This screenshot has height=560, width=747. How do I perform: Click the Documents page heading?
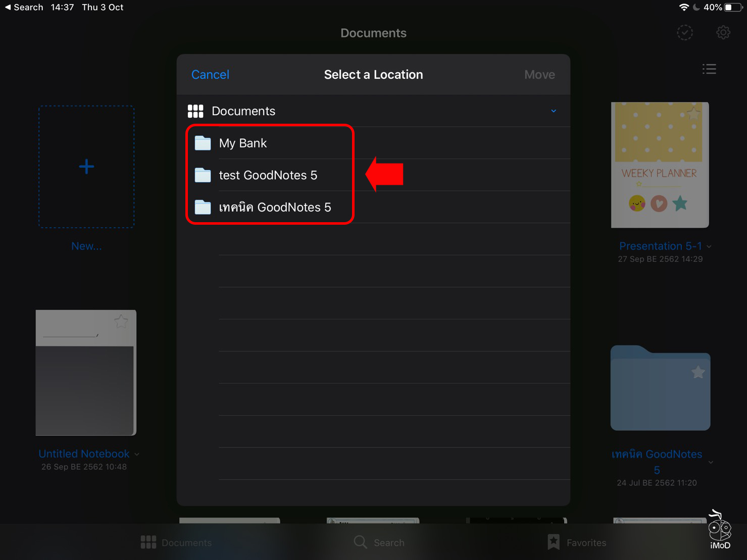pos(373,33)
